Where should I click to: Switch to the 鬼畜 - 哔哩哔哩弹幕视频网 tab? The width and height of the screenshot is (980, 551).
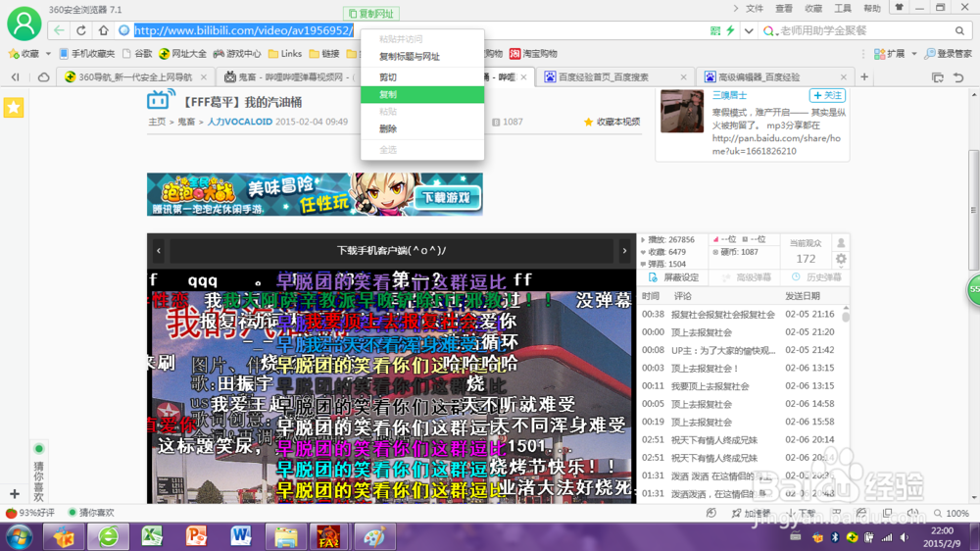pos(288,76)
